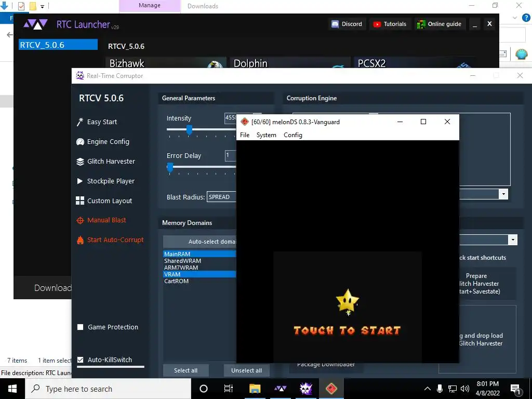Toggle Auto-KillSwitch checkbox
This screenshot has height=399, width=532.
[81, 360]
